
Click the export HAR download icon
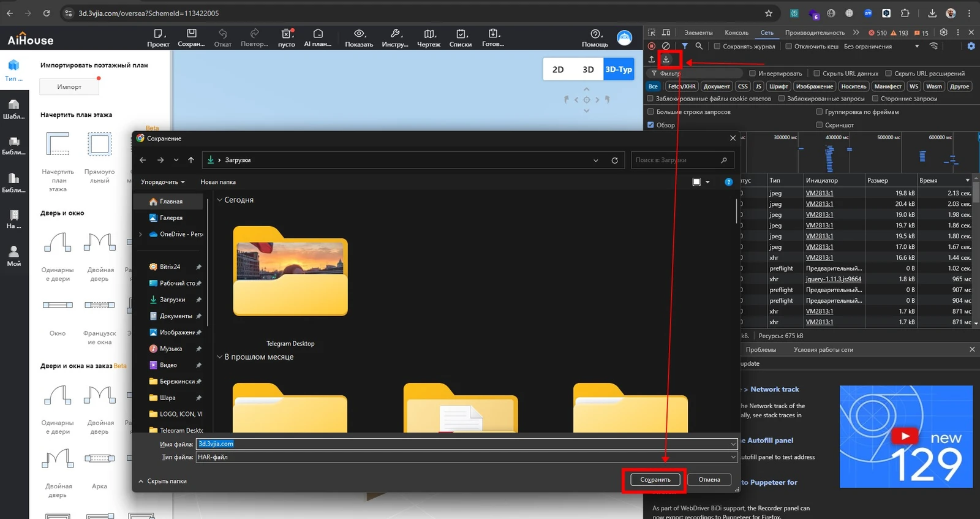coord(666,59)
